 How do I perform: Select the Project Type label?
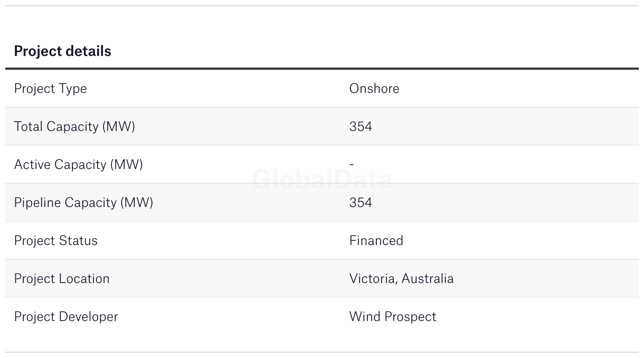tap(50, 89)
